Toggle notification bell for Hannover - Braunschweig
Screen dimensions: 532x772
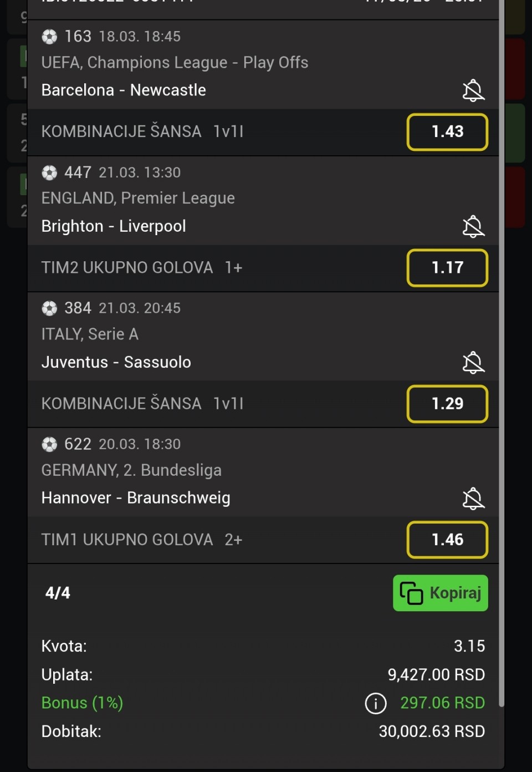[x=473, y=499]
